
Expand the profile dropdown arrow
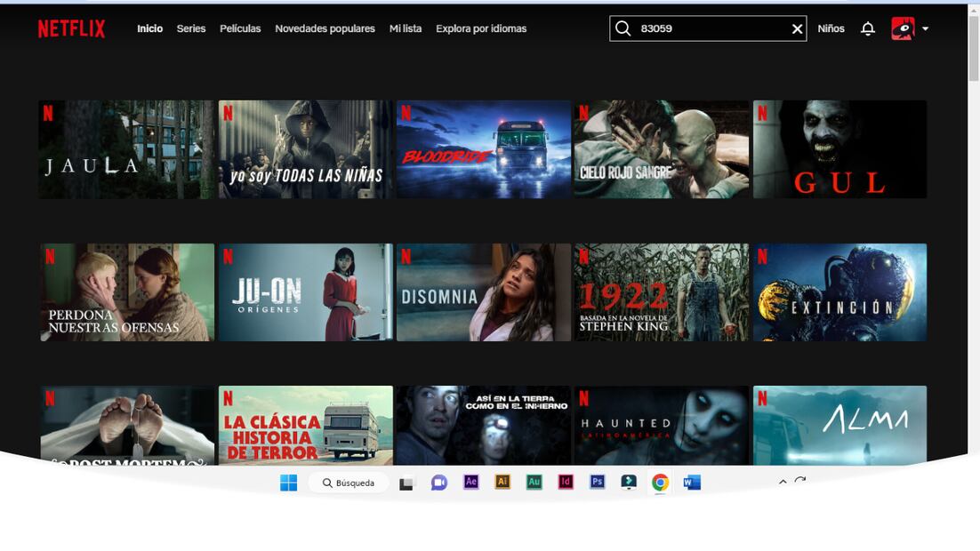coord(926,28)
